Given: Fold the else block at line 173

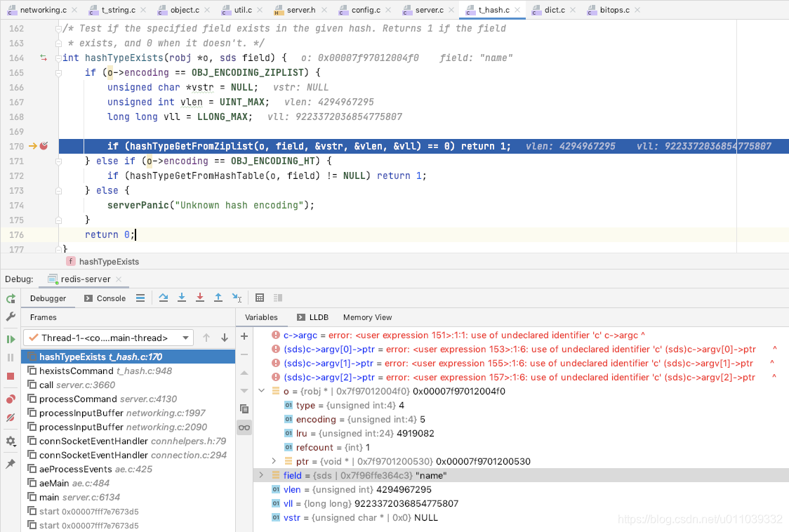Looking at the screenshot, I should pos(58,191).
